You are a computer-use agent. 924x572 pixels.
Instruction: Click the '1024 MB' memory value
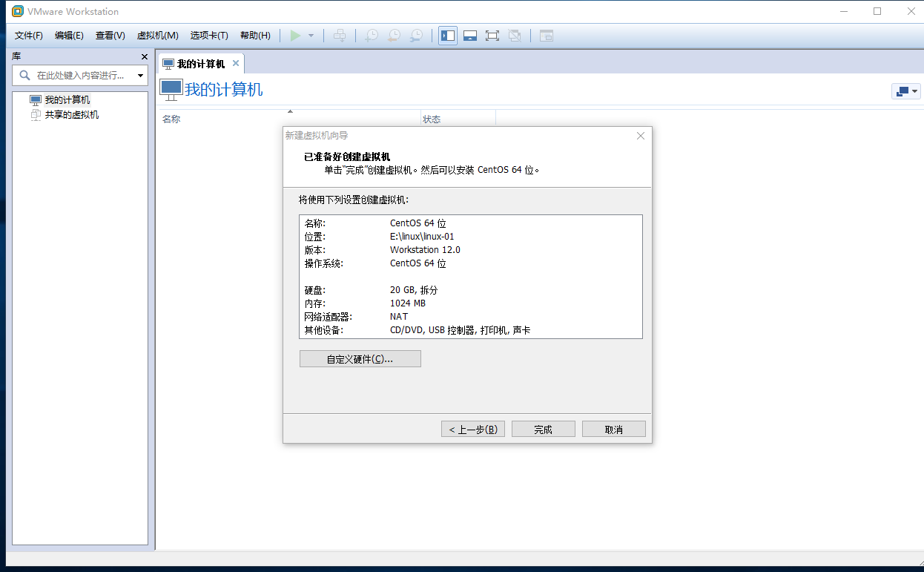click(408, 303)
